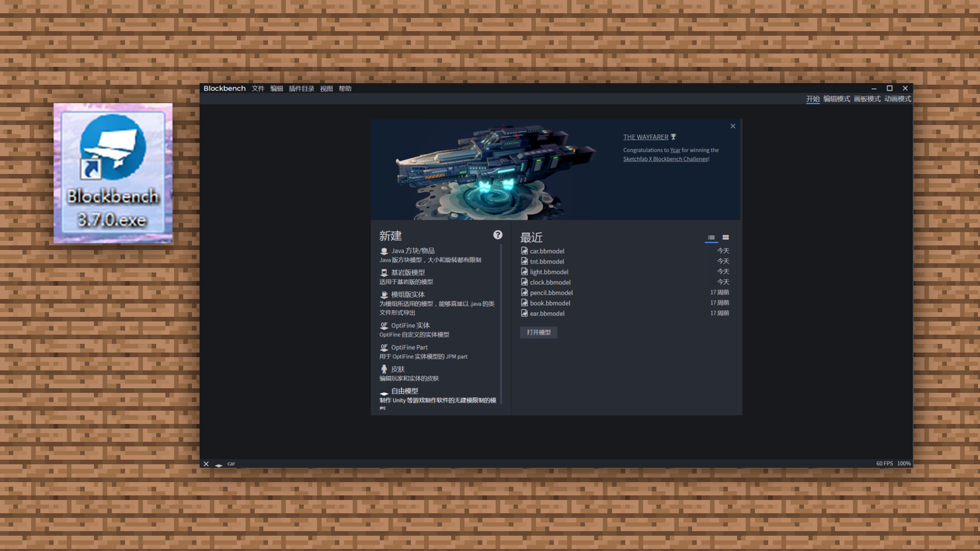The image size is (980, 551).
Task: Click the 打开模型 button
Action: pos(538,332)
